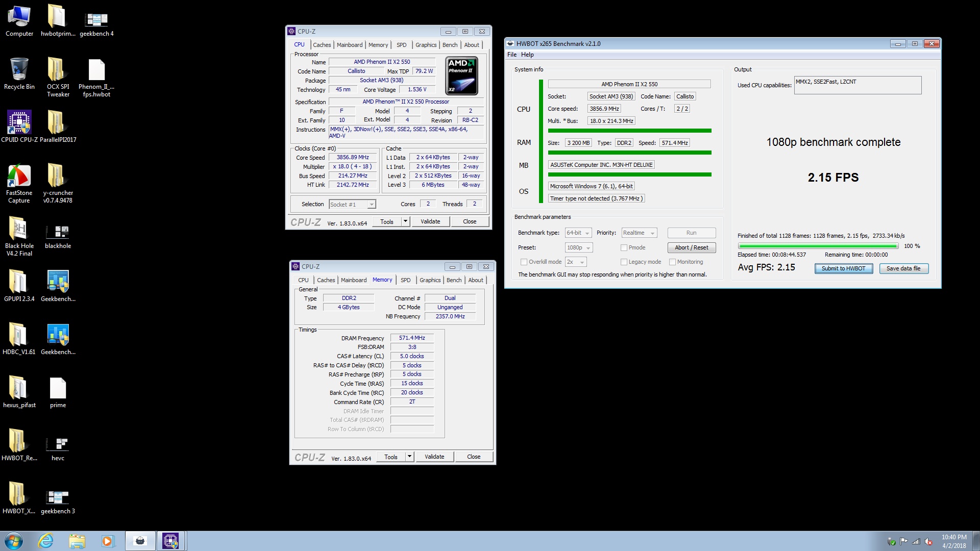
Task: Open the Socket #1 selection dropdown
Action: tap(352, 205)
